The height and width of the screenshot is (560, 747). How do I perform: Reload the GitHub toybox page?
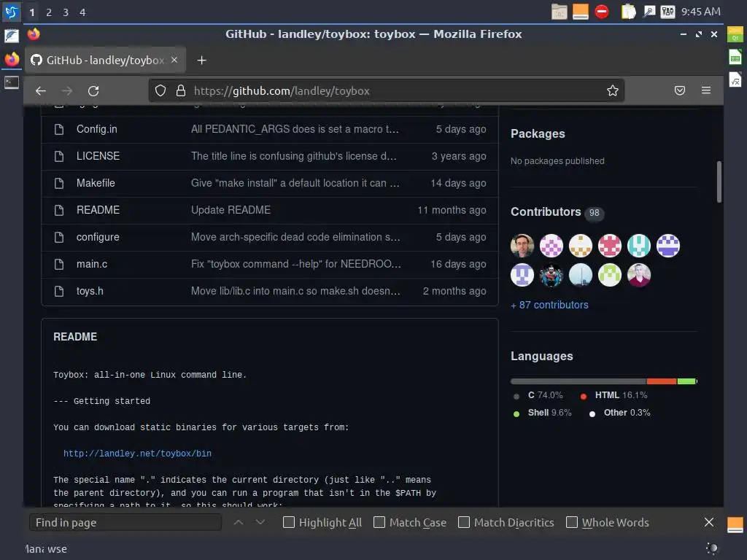(93, 91)
